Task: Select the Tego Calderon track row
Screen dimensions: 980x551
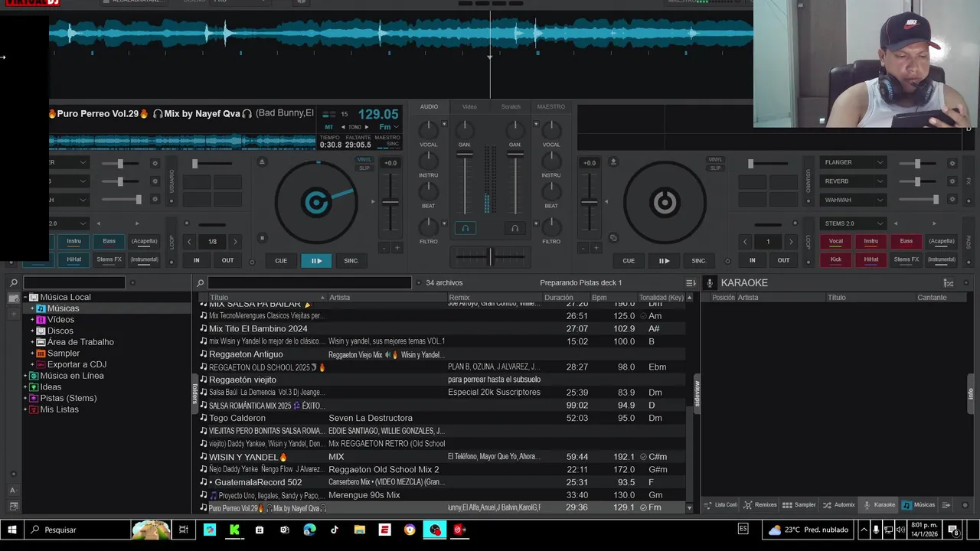Action: click(442, 418)
